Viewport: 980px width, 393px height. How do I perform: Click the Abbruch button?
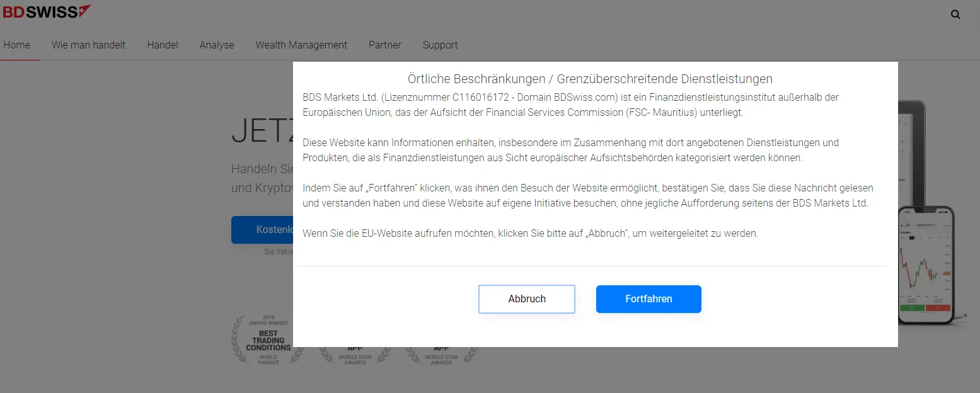[x=527, y=299]
